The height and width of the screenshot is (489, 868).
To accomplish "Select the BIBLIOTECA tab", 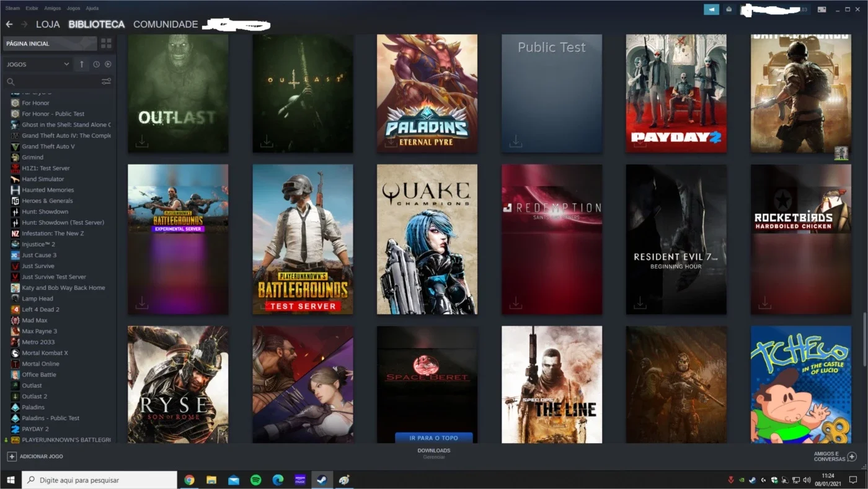I will click(97, 24).
